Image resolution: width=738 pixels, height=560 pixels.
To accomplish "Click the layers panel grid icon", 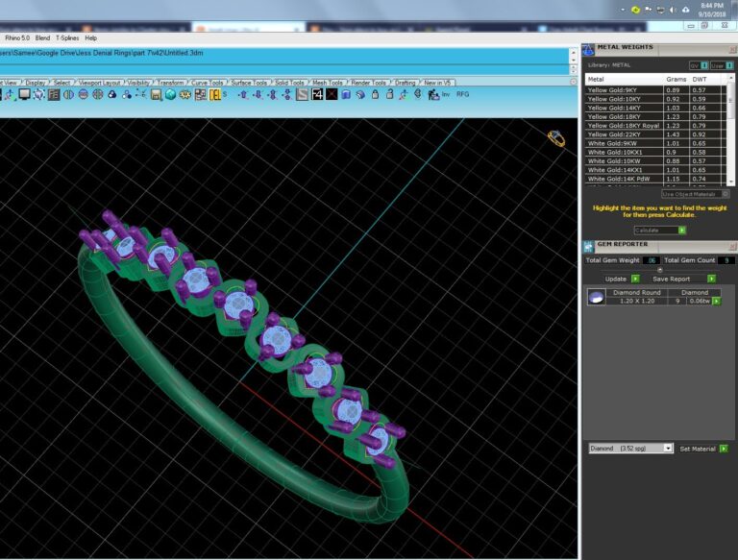I will pyautogui.click(x=54, y=94).
